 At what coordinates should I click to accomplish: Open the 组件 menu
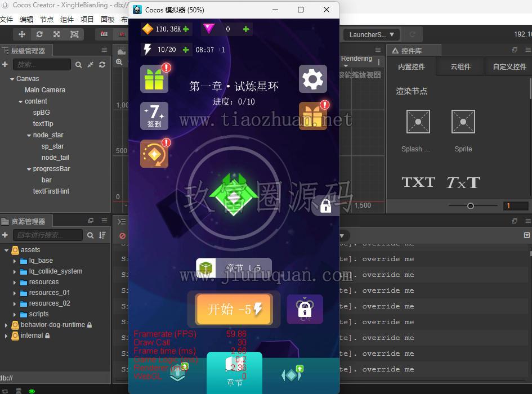coord(67,19)
